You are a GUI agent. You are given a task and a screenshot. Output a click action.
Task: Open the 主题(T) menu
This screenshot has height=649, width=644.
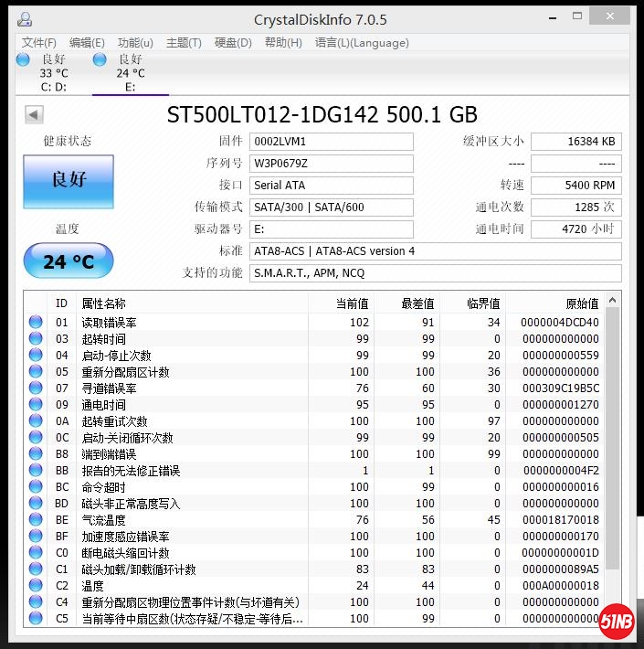point(184,42)
